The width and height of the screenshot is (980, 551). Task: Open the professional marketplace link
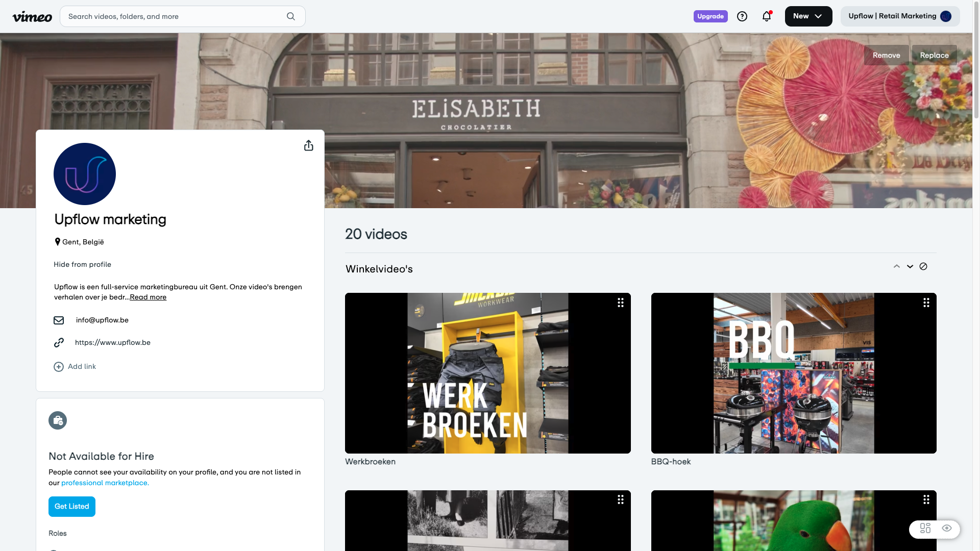coord(105,483)
